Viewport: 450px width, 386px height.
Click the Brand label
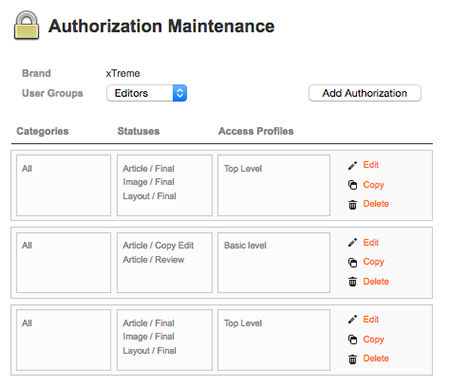pos(36,73)
